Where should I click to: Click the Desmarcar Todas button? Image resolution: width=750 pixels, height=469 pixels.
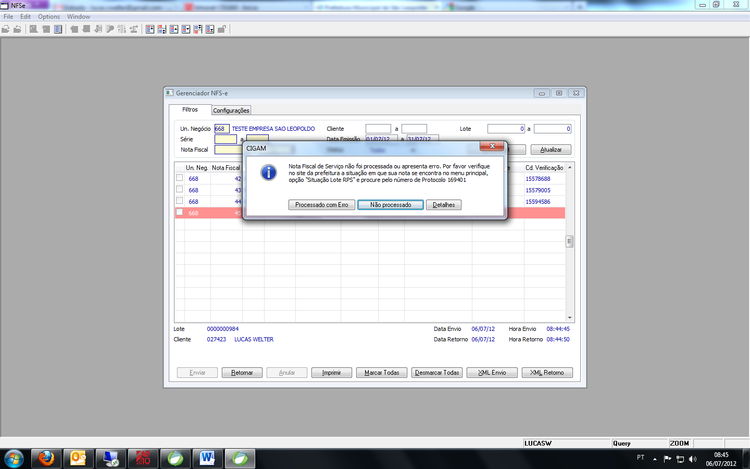437,372
